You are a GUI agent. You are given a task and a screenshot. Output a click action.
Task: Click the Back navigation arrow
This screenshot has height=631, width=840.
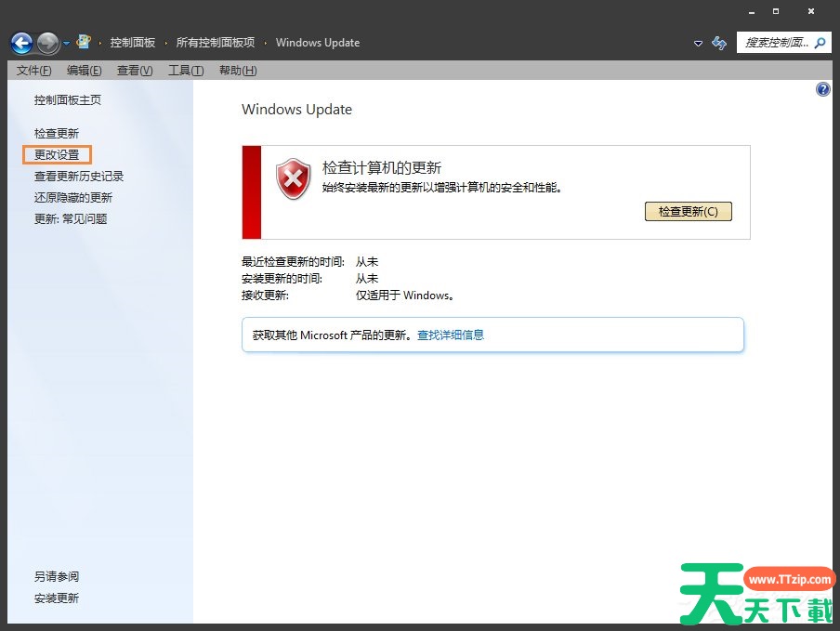pos(21,43)
